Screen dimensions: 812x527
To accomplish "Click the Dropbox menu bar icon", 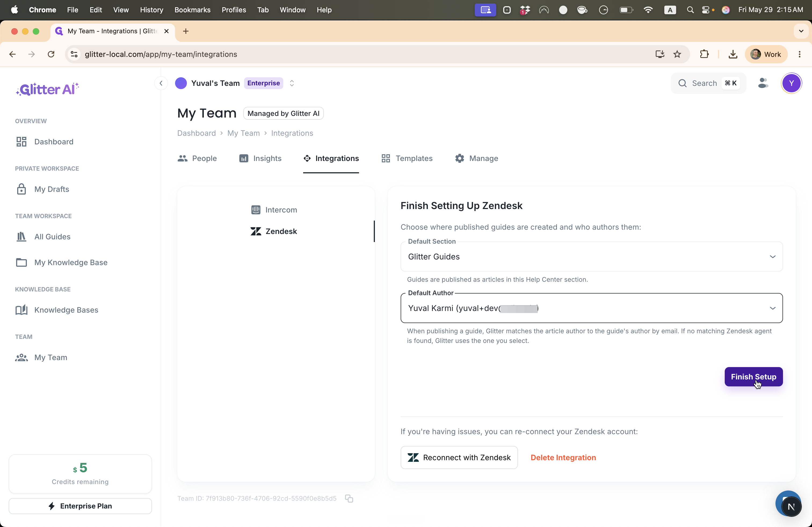I will tap(525, 10).
